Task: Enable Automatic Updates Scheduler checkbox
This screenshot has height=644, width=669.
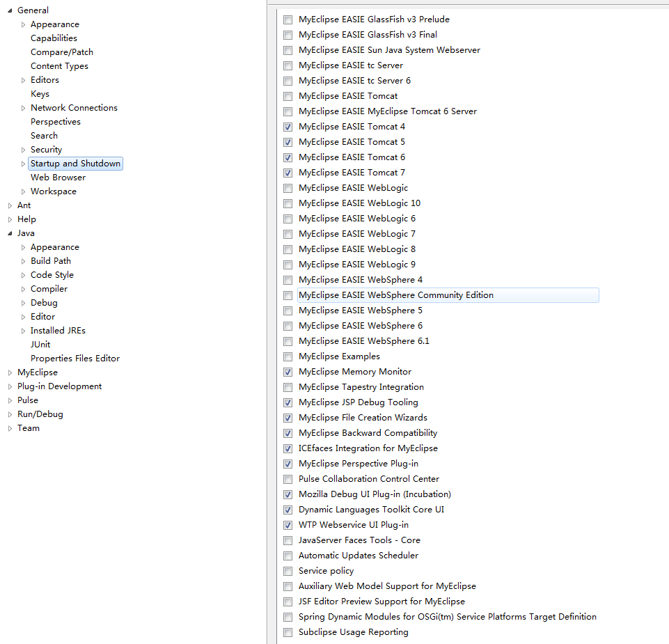Action: coord(288,556)
